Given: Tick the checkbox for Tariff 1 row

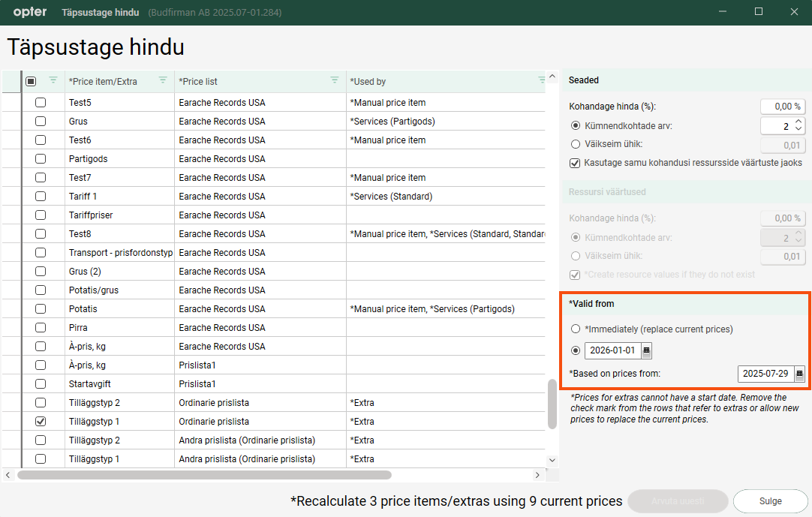Looking at the screenshot, I should tap(41, 197).
